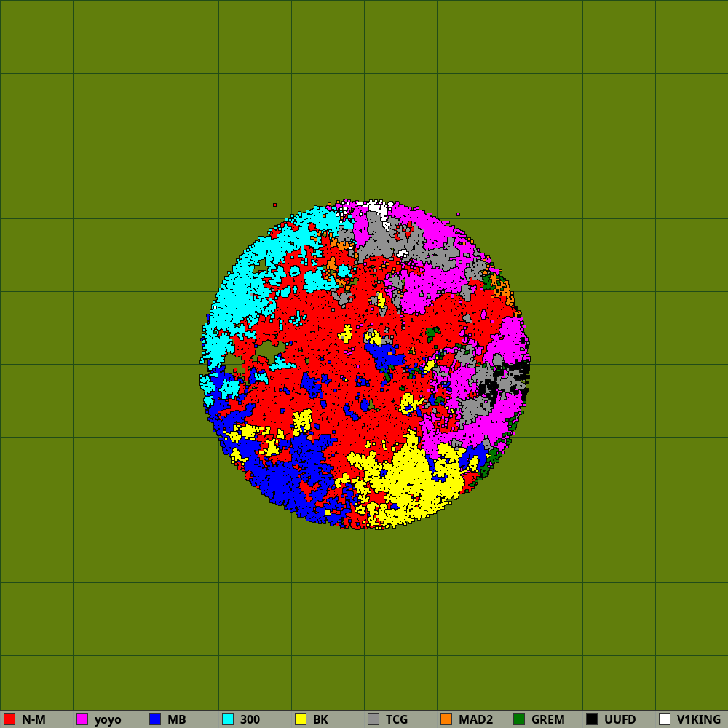The image size is (728, 728).
Task: Click the yoyo alliance label
Action: tap(108, 719)
